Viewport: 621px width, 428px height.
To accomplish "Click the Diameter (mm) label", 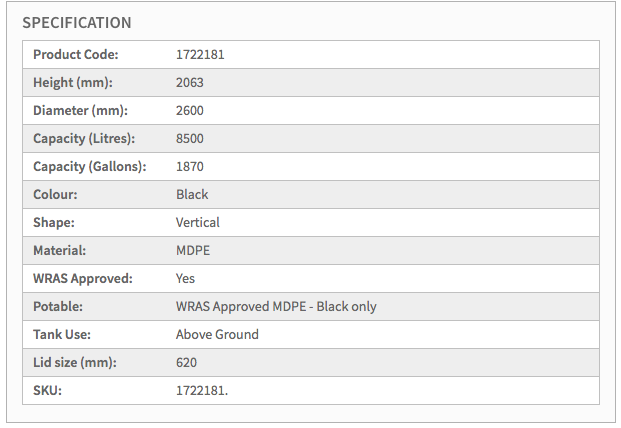I will click(x=80, y=111).
